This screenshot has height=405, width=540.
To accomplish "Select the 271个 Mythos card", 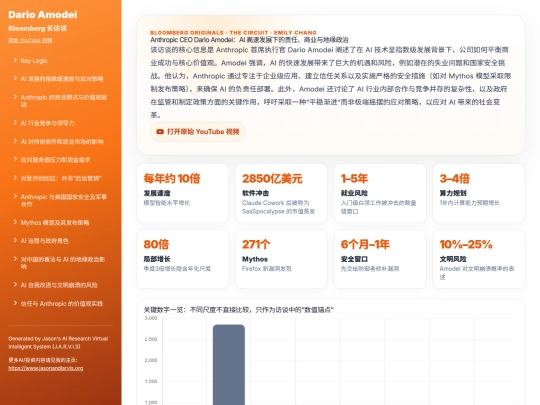I will point(281,259).
